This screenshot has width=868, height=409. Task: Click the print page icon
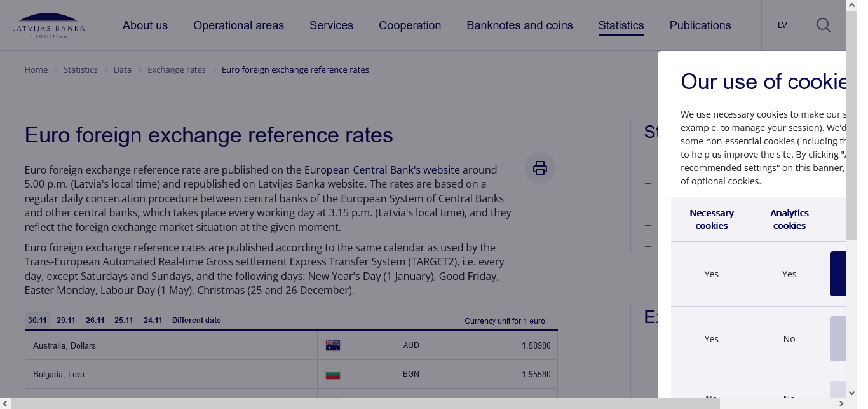[539, 168]
